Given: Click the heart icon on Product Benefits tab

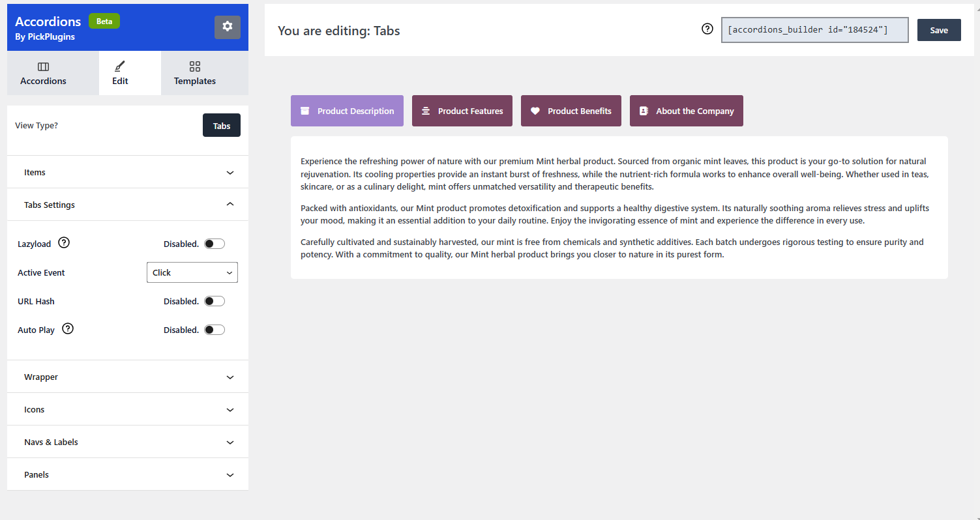Looking at the screenshot, I should [x=535, y=111].
